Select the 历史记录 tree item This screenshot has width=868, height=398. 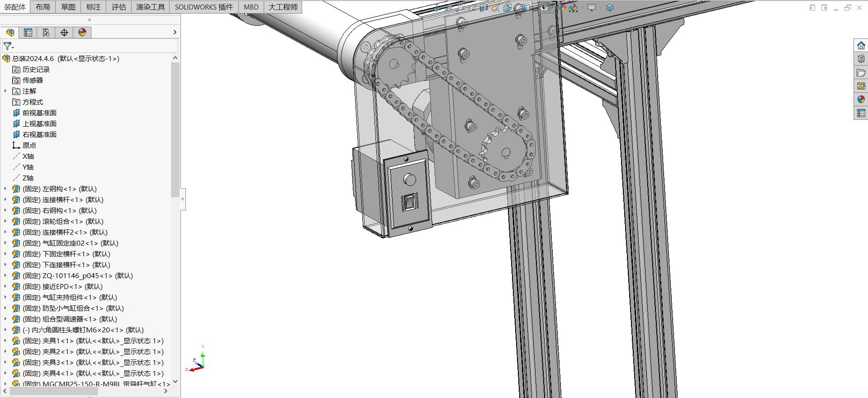point(31,69)
